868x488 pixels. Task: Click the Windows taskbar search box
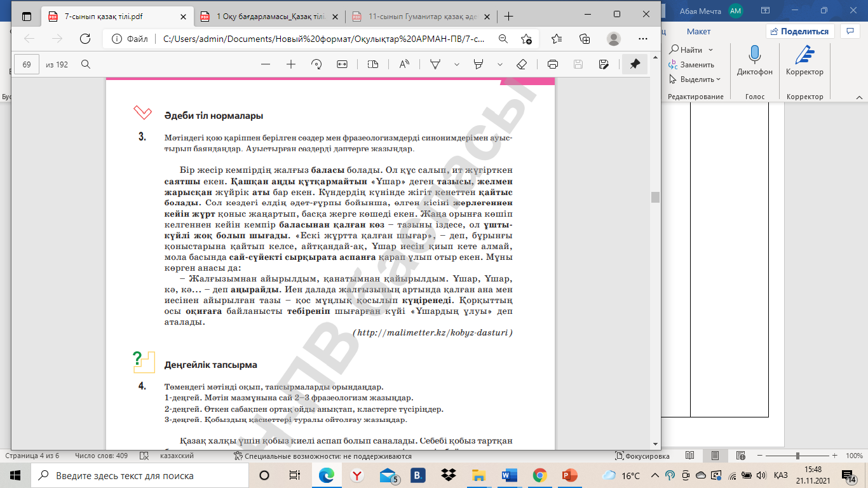140,475
